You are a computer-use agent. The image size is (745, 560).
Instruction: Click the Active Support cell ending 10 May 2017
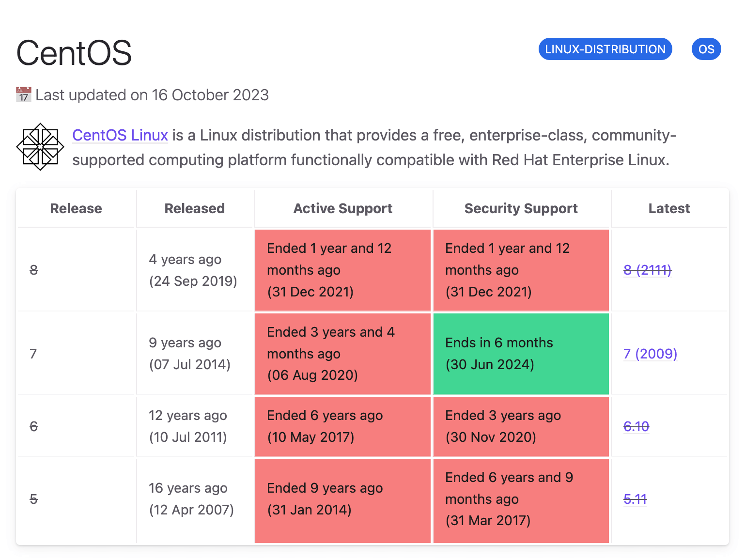(x=343, y=426)
